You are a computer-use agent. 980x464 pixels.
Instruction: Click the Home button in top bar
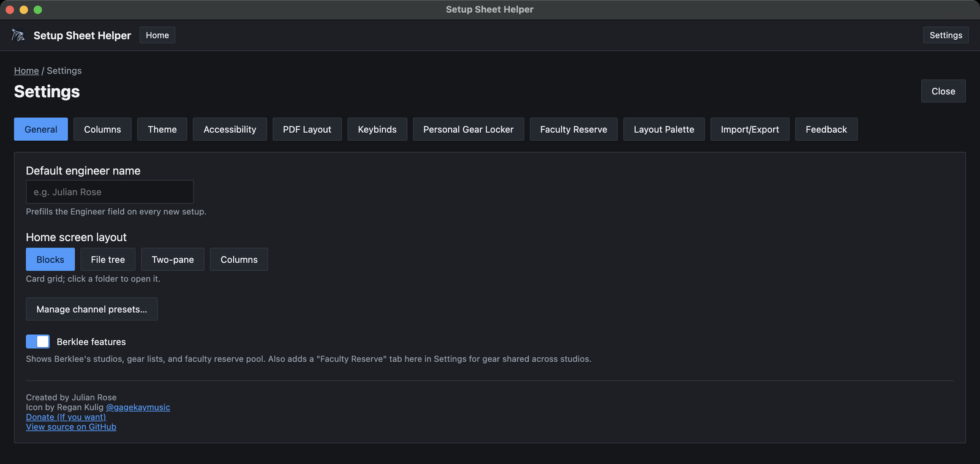tap(157, 35)
